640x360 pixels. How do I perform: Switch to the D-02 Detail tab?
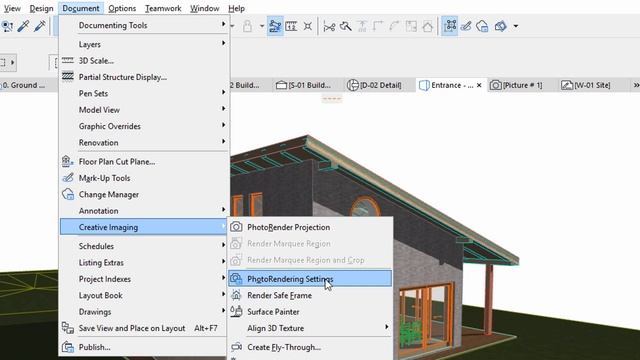[x=374, y=85]
